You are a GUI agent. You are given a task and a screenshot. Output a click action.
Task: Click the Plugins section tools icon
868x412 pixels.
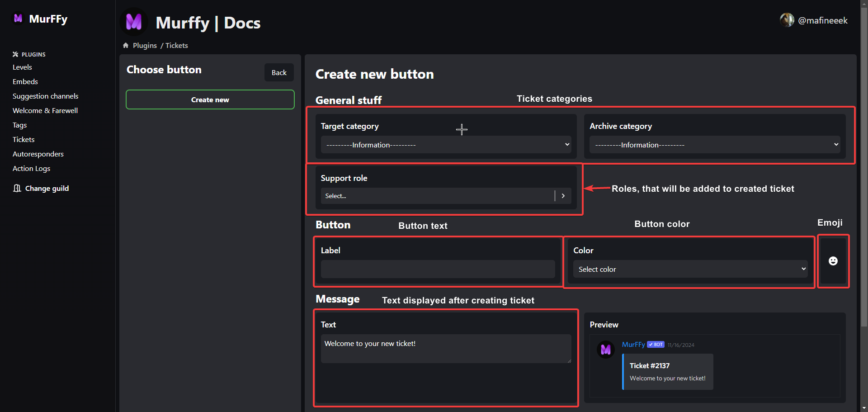point(15,54)
